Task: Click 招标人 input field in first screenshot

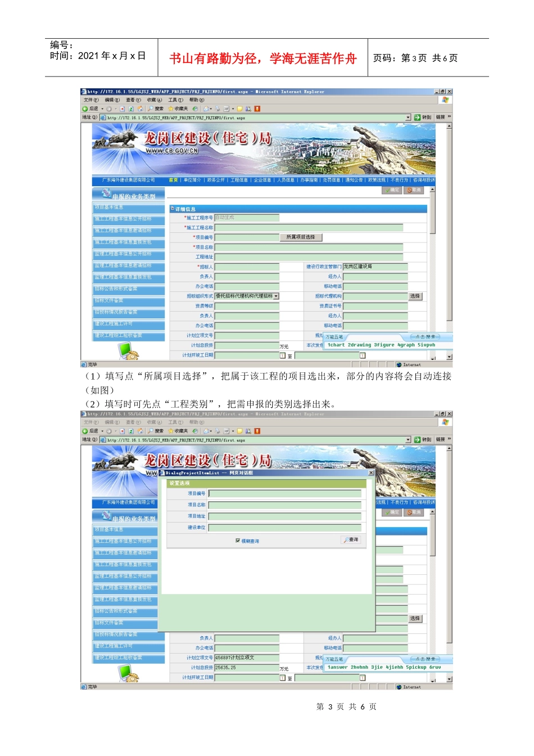Action: pos(247,267)
